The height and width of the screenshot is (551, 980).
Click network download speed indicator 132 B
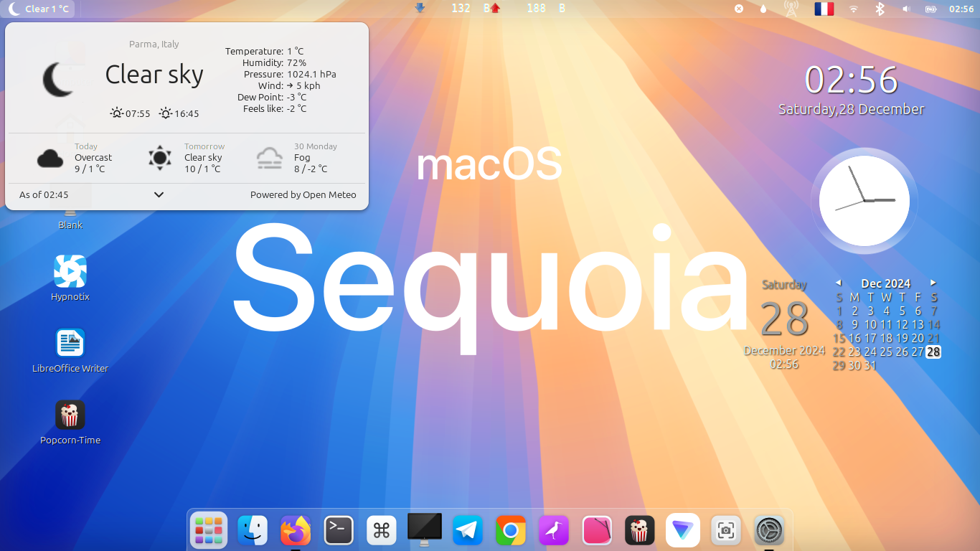(x=452, y=9)
